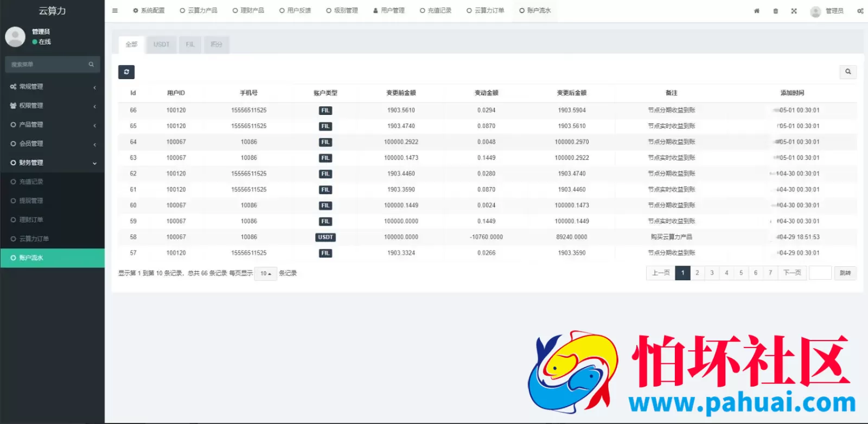This screenshot has width=868, height=424.
Task: Open the table search magnifier button
Action: click(x=848, y=72)
